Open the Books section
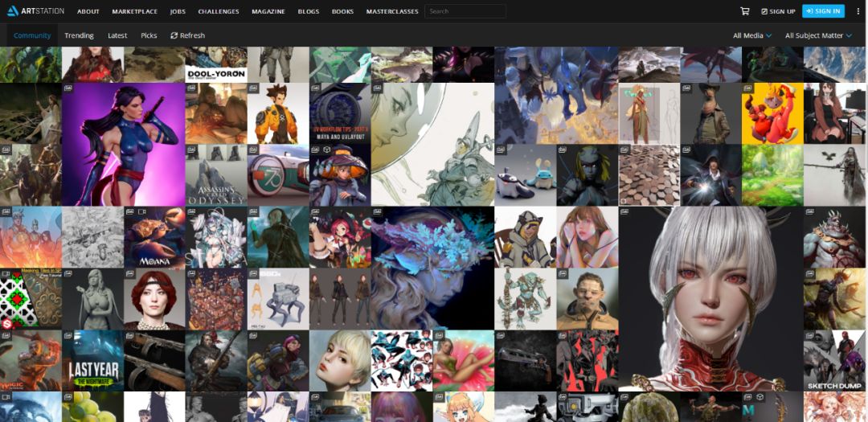Viewport: 868px width, 422px height. [x=342, y=11]
